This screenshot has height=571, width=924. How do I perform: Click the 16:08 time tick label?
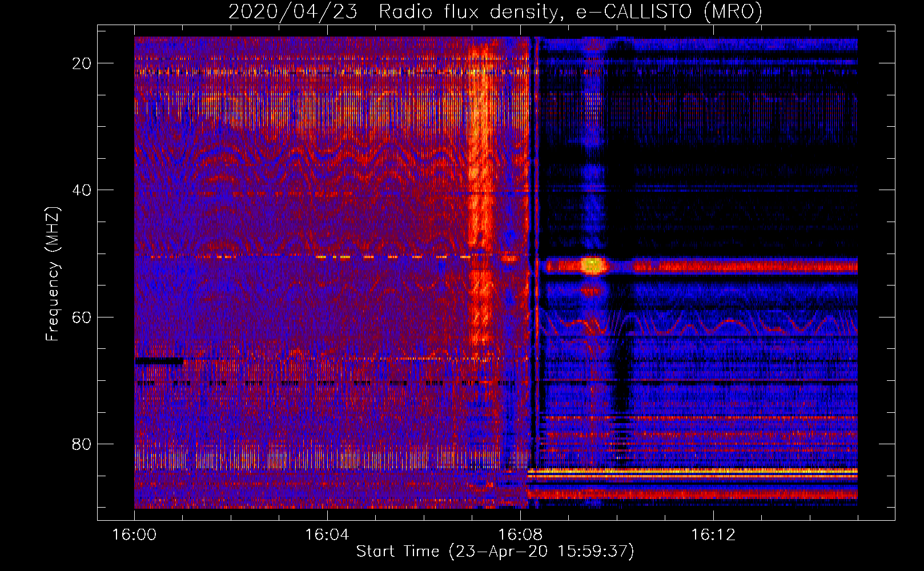(x=520, y=534)
